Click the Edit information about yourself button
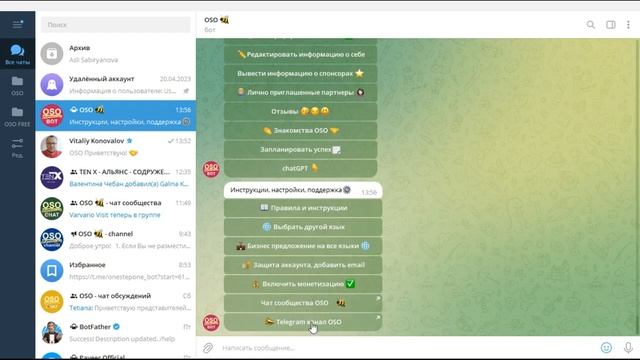The width and height of the screenshot is (640, 360). [x=300, y=54]
